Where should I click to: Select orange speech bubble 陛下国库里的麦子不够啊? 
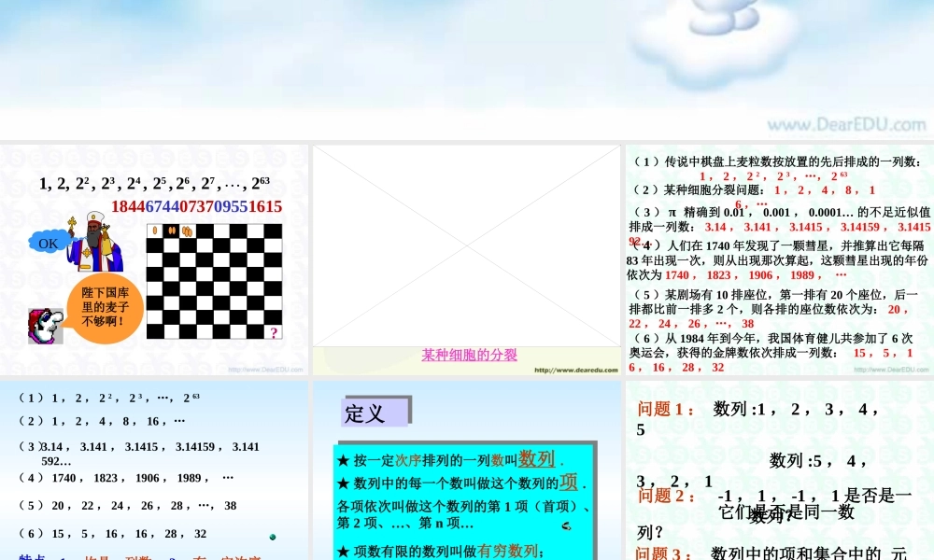pyautogui.click(x=105, y=308)
